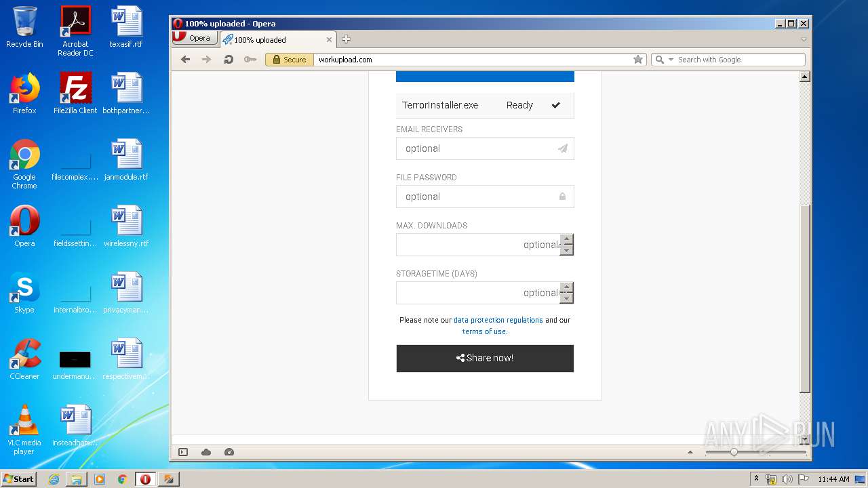Toggle the Opera panels icon in status bar

(x=183, y=452)
